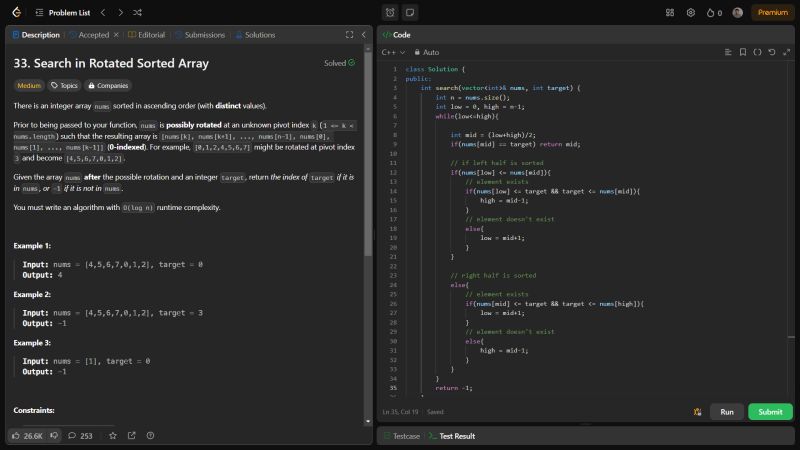The image size is (800, 450).
Task: Open the alarm timer icon
Action: (x=390, y=12)
